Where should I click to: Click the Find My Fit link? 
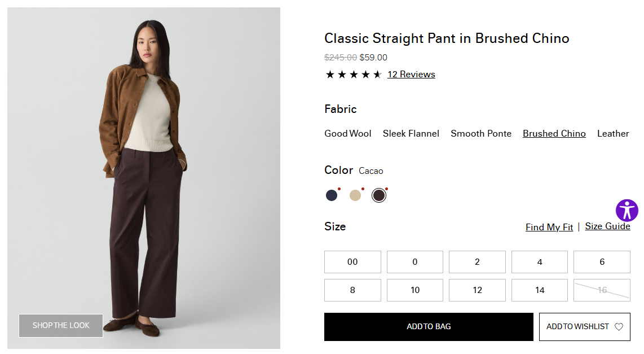[549, 227]
